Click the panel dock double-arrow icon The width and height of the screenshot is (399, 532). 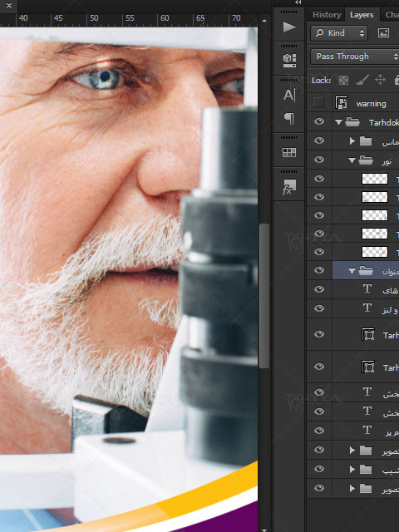[x=298, y=2]
